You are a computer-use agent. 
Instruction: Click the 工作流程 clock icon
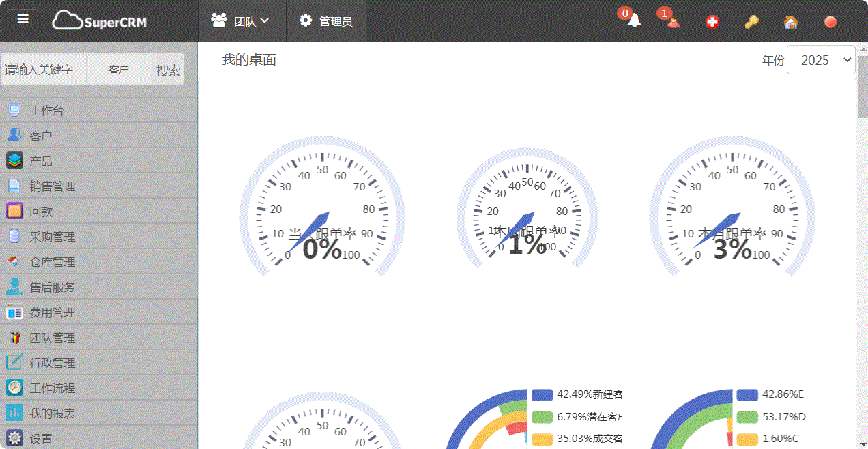[x=14, y=388]
